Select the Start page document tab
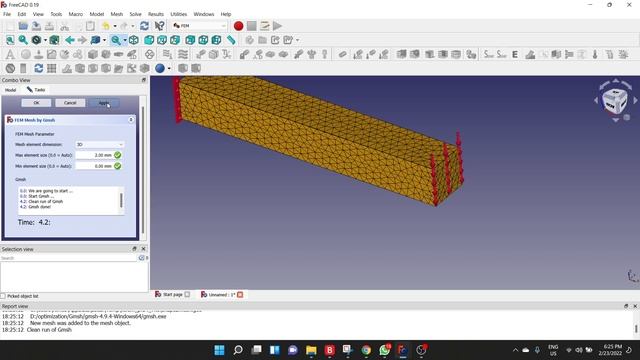The image size is (640, 360). coord(172,294)
